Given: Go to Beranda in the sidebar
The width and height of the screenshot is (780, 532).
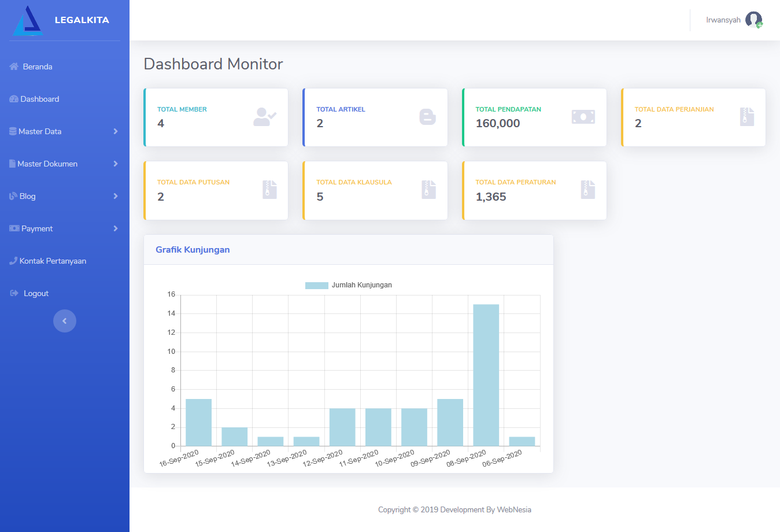Looking at the screenshot, I should pyautogui.click(x=31, y=66).
